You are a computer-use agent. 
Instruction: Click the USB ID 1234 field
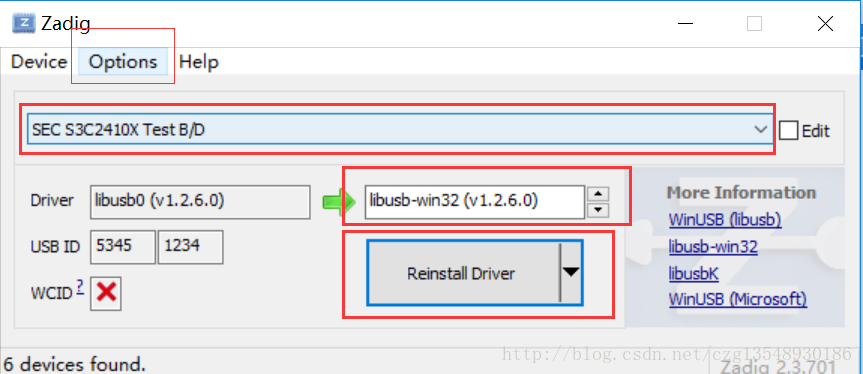point(190,247)
